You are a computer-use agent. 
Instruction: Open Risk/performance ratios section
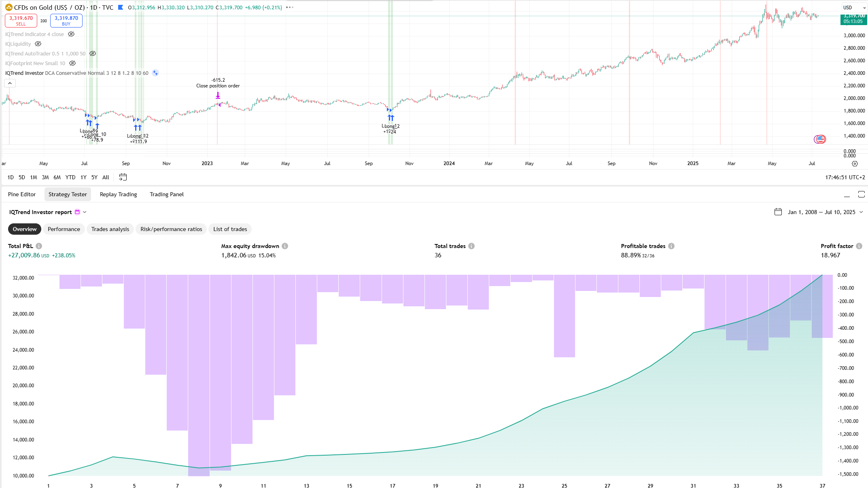point(171,229)
